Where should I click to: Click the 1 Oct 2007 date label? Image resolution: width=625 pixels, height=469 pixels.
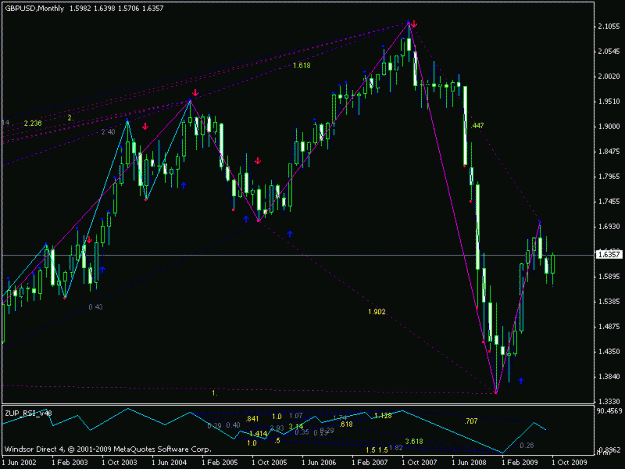pyautogui.click(x=419, y=462)
